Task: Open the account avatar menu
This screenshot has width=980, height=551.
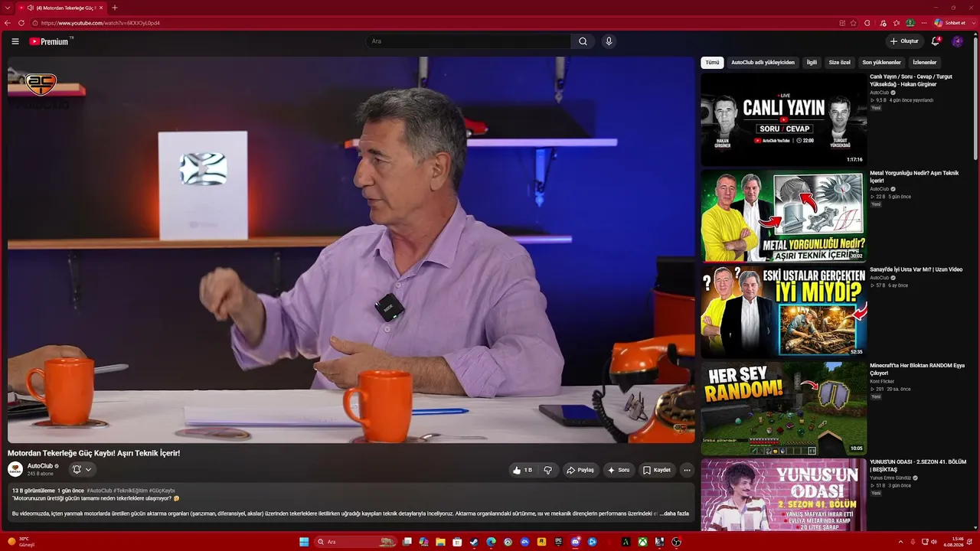Action: [x=957, y=41]
